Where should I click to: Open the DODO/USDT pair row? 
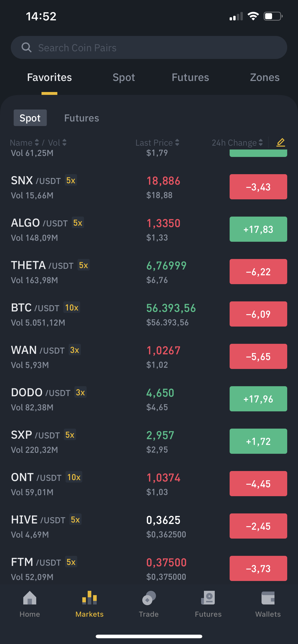click(x=149, y=399)
